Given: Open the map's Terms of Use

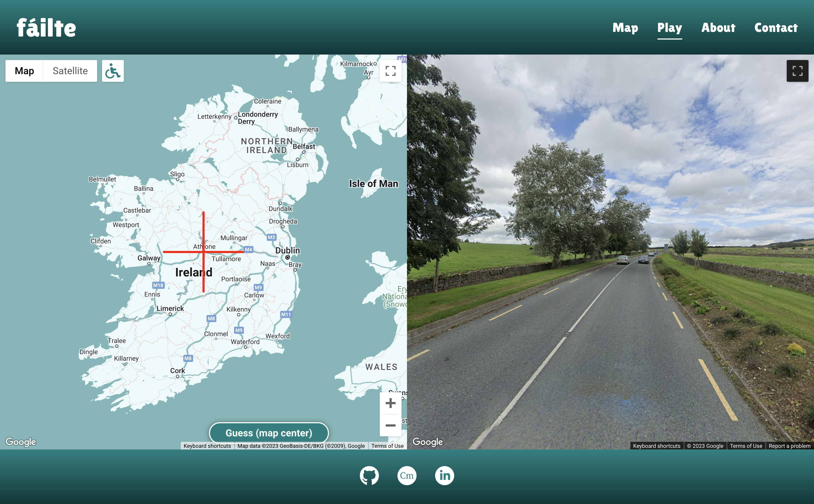Looking at the screenshot, I should pos(387,446).
